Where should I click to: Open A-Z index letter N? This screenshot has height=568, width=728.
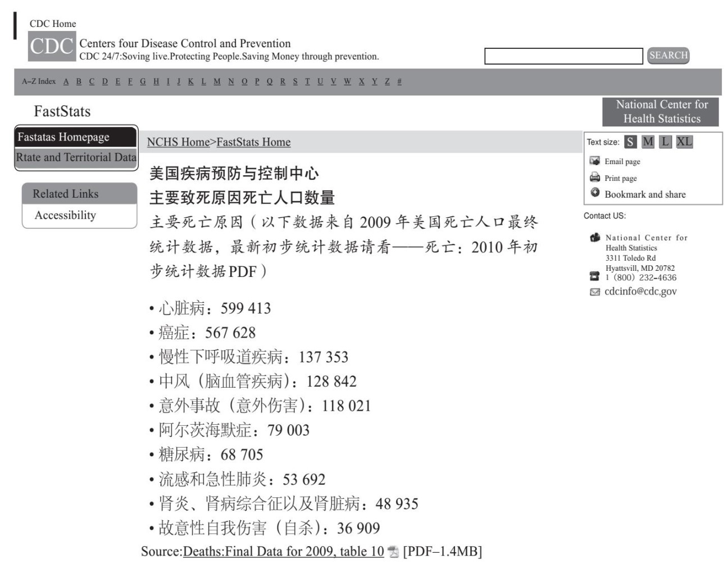click(x=231, y=81)
